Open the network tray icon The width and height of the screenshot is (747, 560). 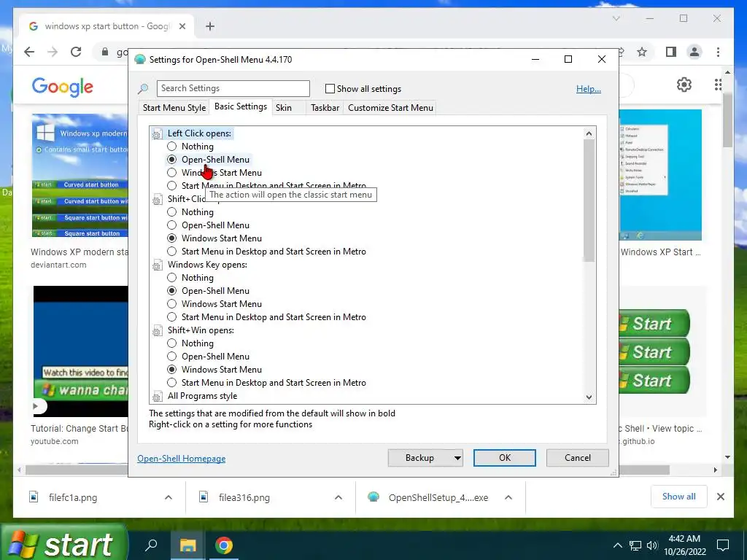635,545
